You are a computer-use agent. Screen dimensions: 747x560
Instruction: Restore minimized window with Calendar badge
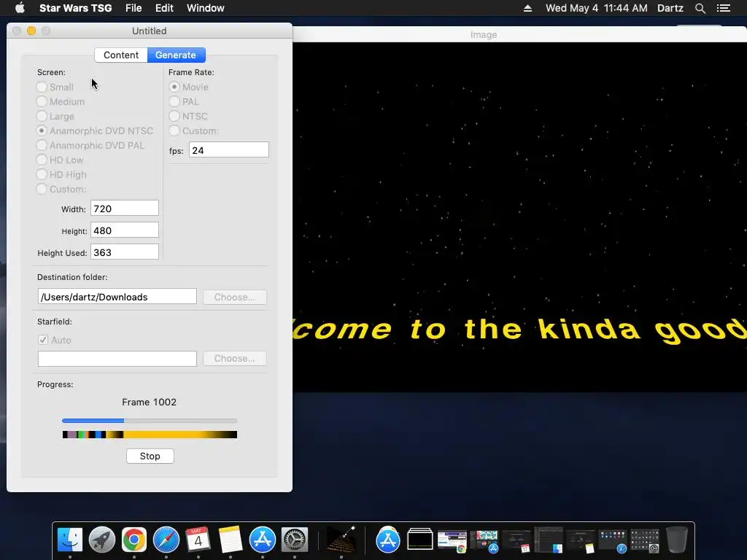pos(516,542)
